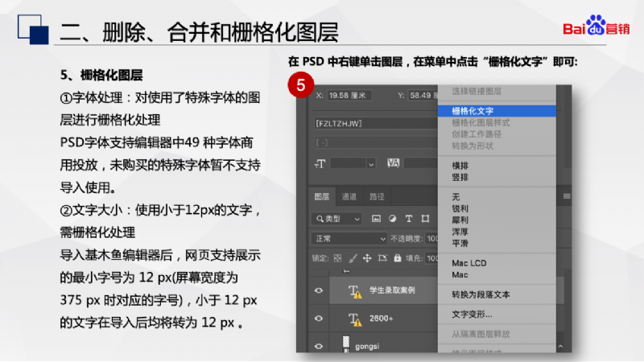
Task: Choose 栅格化文字 in the context menu
Action: coord(473,110)
